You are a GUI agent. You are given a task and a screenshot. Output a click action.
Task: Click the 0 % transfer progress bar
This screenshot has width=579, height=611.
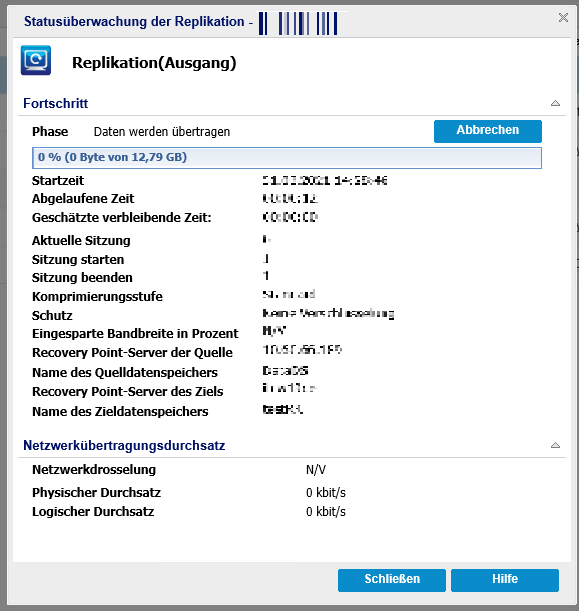point(287,158)
